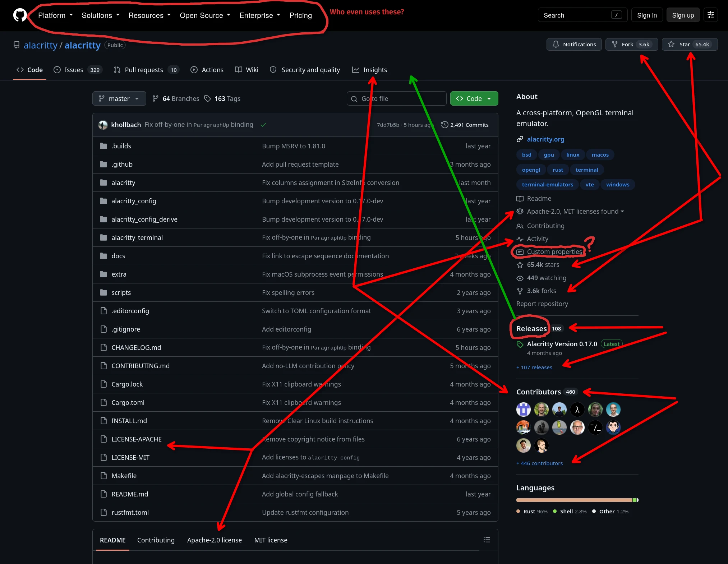Focus the top Search field

click(582, 15)
